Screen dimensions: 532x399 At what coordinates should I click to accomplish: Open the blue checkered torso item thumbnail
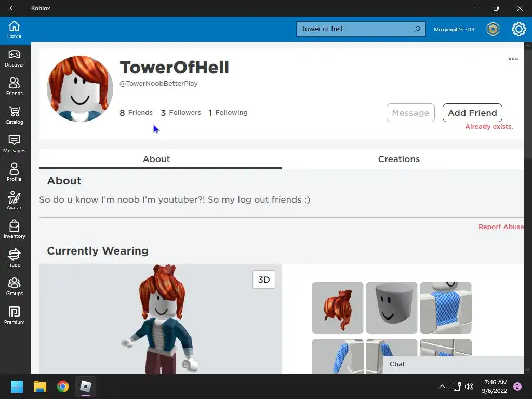click(x=445, y=308)
